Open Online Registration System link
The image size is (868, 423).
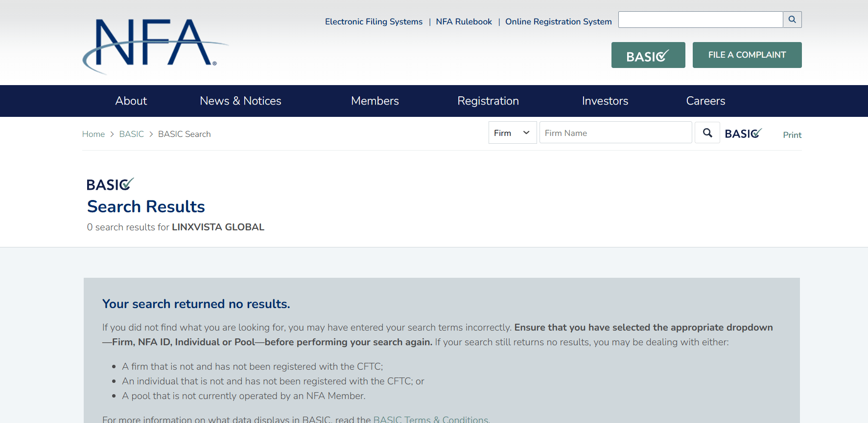click(559, 22)
